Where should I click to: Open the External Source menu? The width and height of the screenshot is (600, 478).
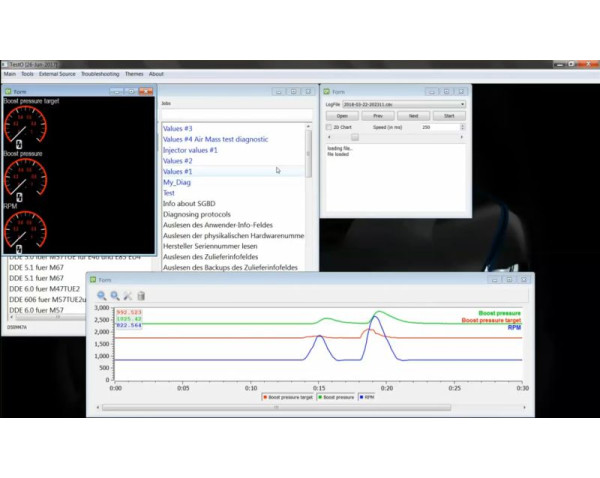pyautogui.click(x=57, y=74)
